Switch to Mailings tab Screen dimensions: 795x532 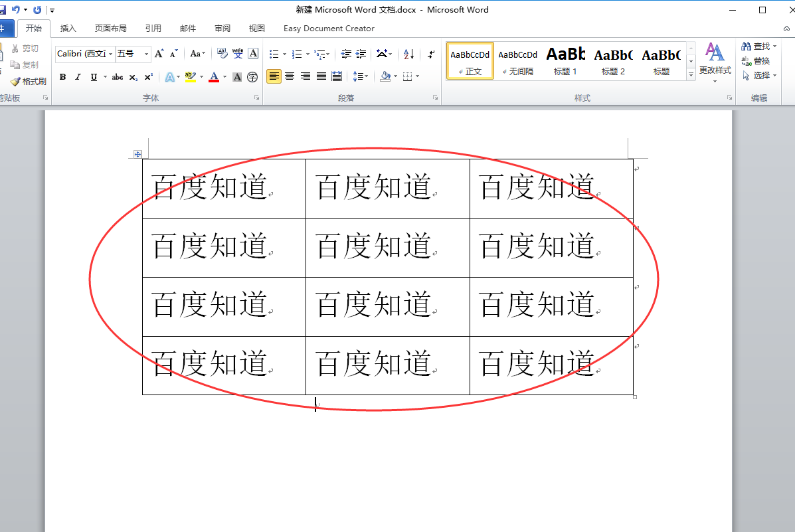coord(187,29)
